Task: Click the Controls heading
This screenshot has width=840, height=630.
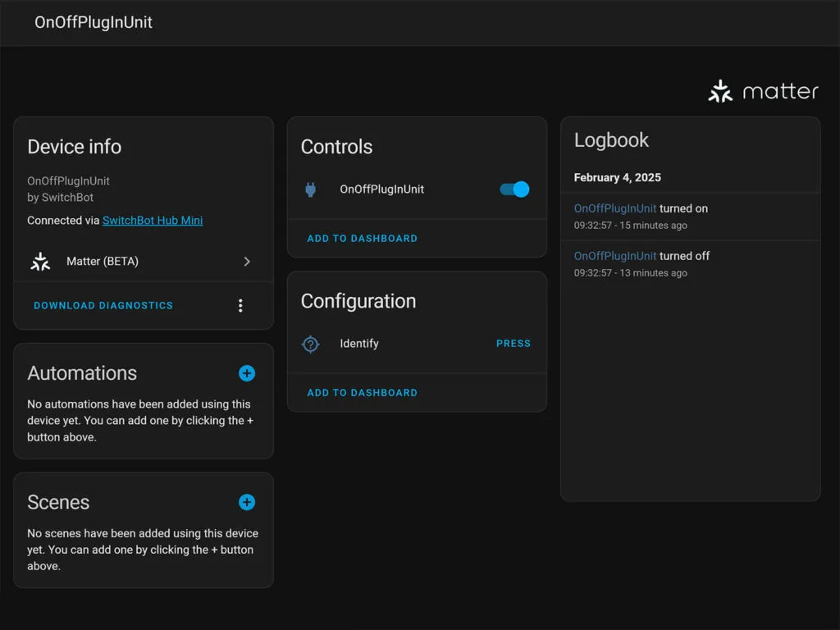Action: coord(336,147)
